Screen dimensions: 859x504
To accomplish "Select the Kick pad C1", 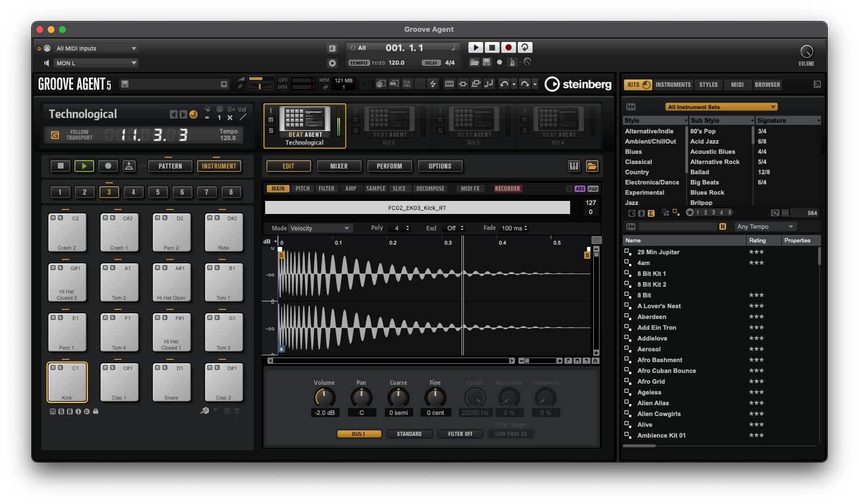I will [x=67, y=382].
